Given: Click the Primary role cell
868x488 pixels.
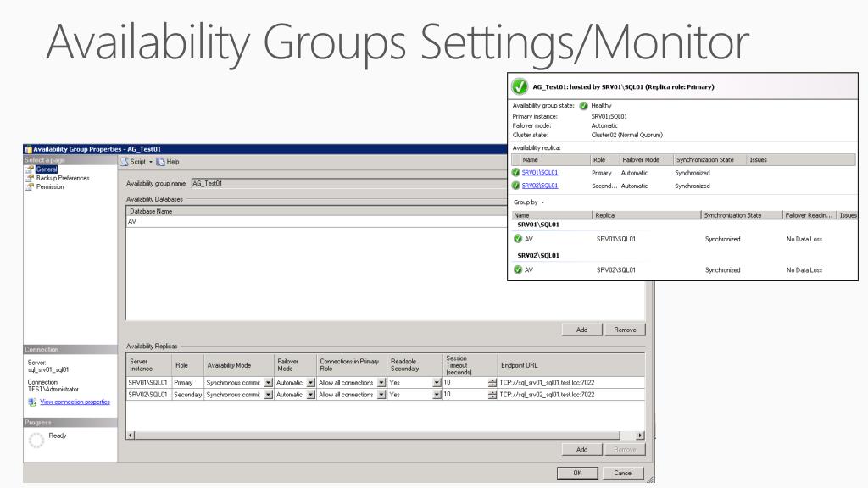Looking at the screenshot, I should coord(187,382).
